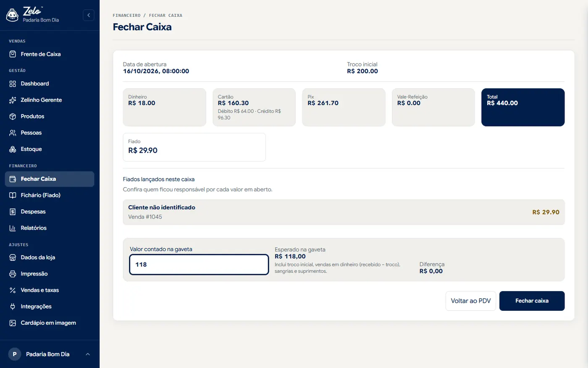The width and height of the screenshot is (588, 368).
Task: Click the Dados da loja store icon
Action: 13,258
